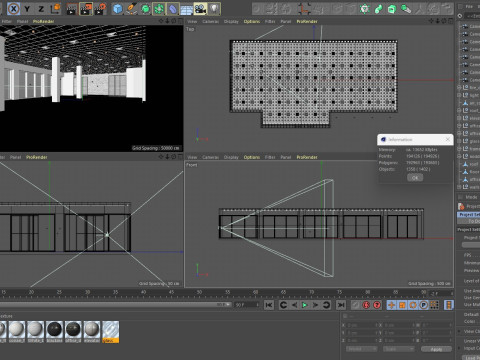
Task: Click OK in the Information dialog
Action: (x=415, y=178)
